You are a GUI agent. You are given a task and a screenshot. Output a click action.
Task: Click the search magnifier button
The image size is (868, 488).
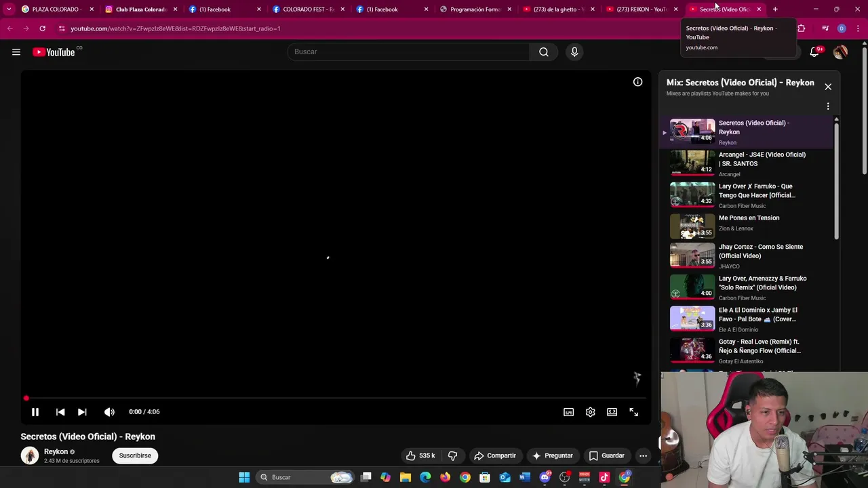(544, 52)
